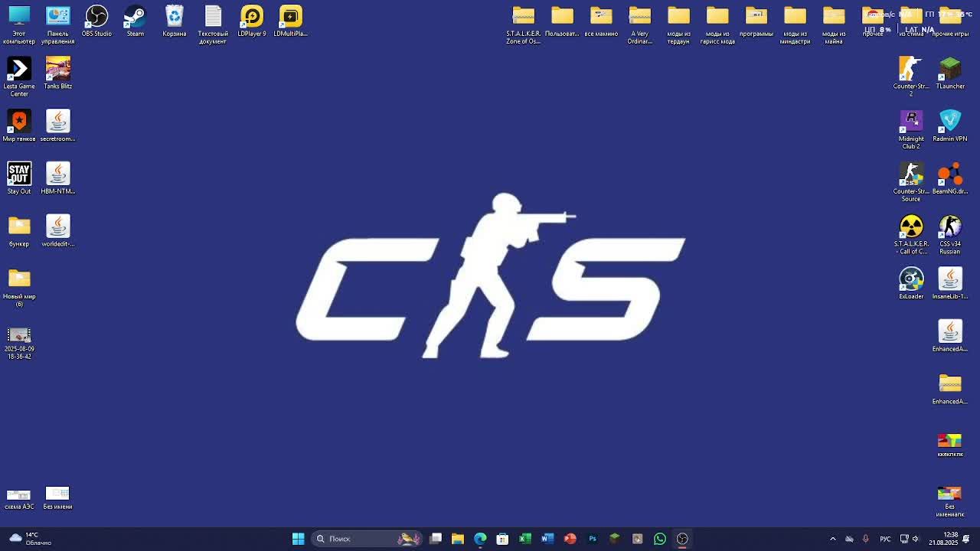Select the Мир танков shortcut
The image size is (980, 551).
coord(19,126)
